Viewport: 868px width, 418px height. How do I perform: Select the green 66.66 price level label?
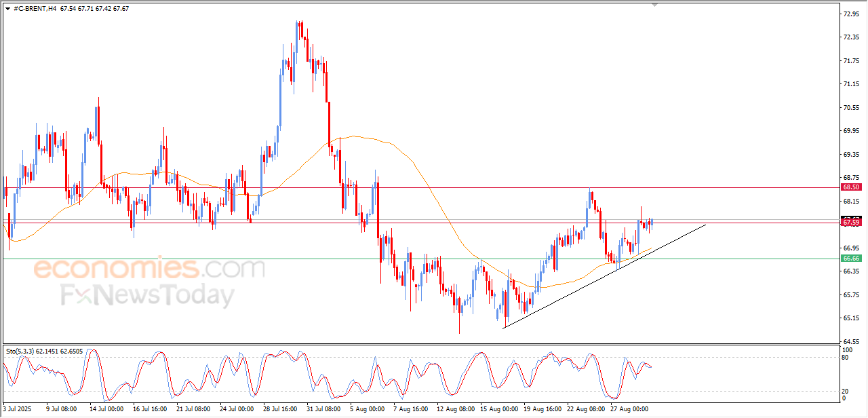click(x=851, y=259)
